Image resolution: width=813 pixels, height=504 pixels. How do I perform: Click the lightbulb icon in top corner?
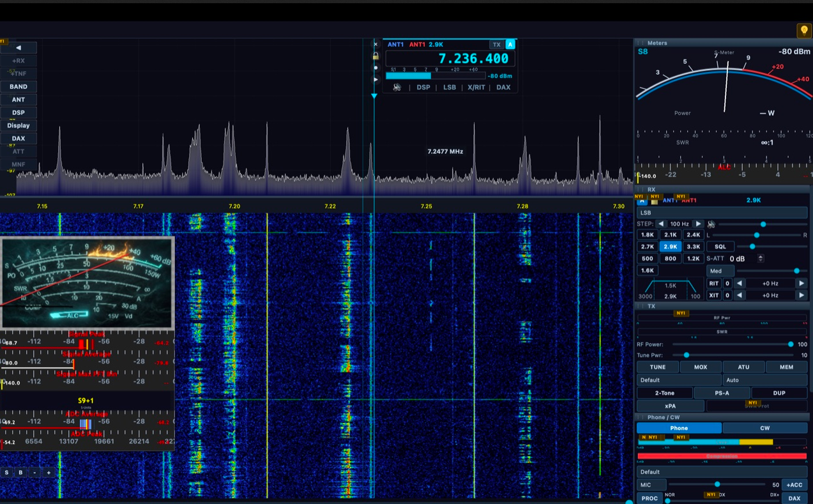coord(803,31)
